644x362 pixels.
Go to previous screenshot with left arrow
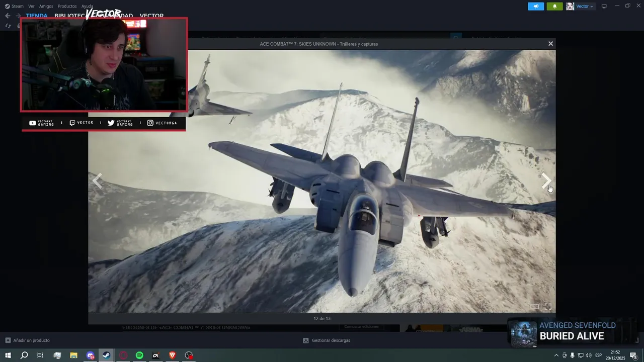[x=98, y=181]
